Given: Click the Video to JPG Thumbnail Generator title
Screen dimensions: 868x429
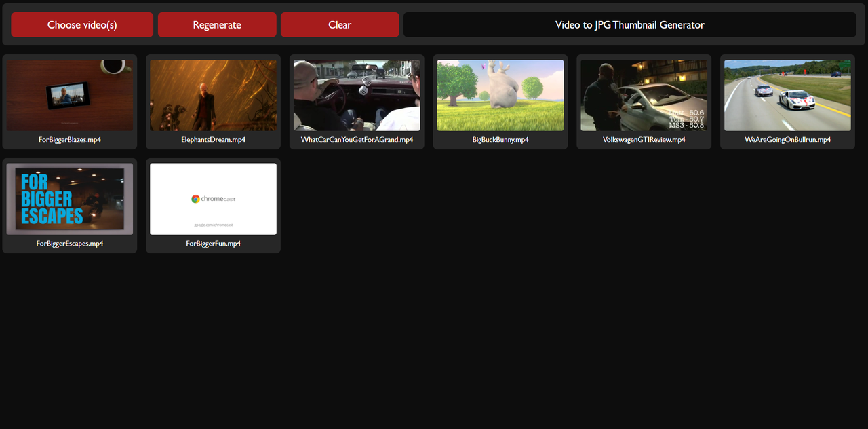Looking at the screenshot, I should (x=630, y=24).
